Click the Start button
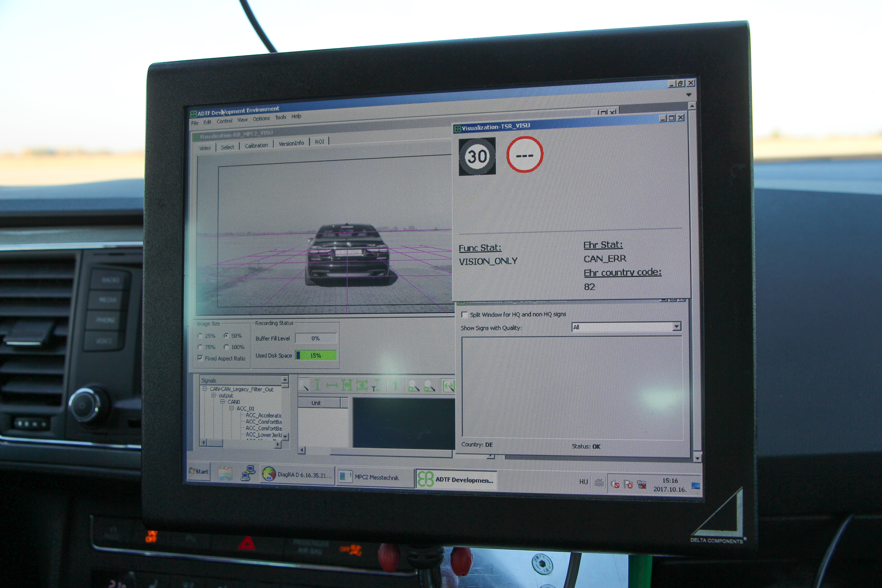The height and width of the screenshot is (588, 882). pyautogui.click(x=199, y=471)
